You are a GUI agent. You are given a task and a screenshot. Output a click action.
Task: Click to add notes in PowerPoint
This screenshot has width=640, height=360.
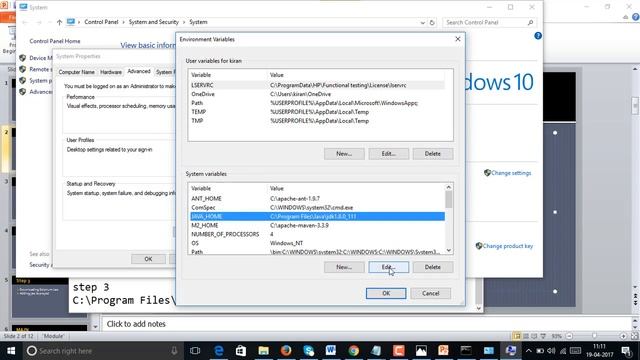[136, 324]
